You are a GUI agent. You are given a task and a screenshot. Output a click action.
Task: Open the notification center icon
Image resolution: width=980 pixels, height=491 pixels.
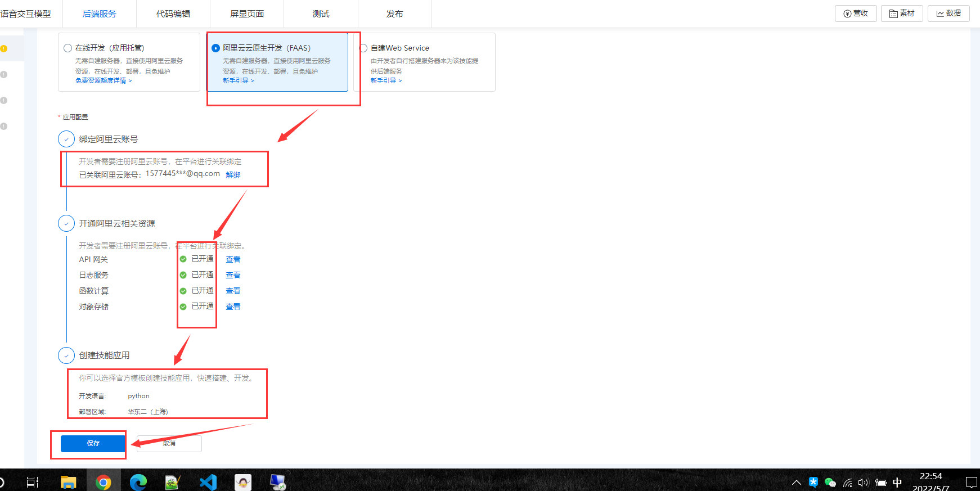click(971, 482)
